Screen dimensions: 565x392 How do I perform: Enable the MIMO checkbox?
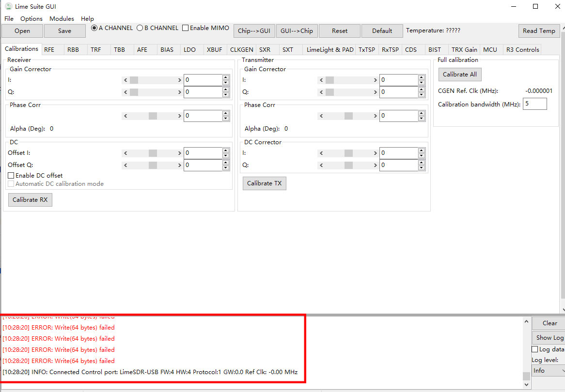pos(185,28)
